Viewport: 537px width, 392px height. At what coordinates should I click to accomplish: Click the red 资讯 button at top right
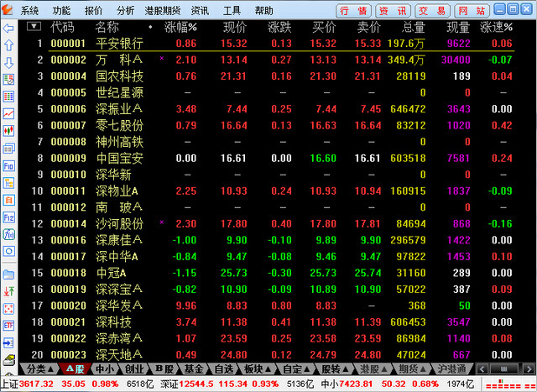(x=394, y=11)
